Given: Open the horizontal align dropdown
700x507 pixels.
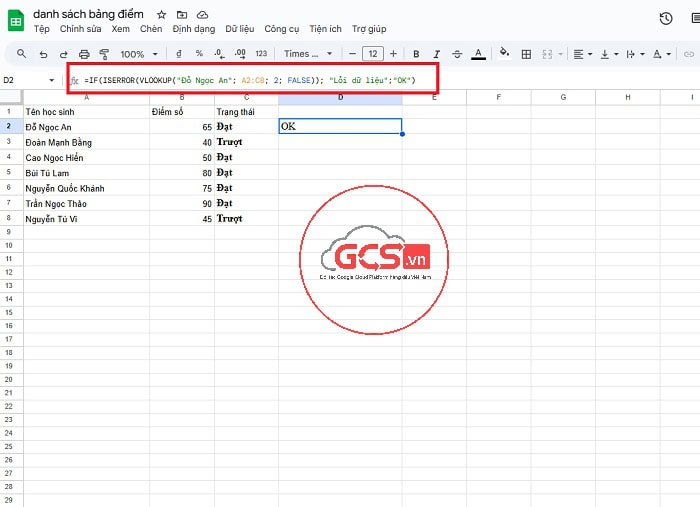Looking at the screenshot, I should [583, 54].
